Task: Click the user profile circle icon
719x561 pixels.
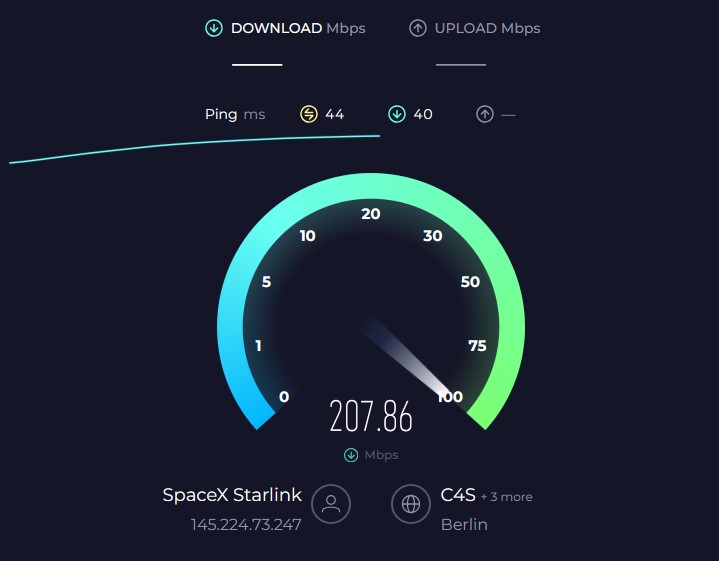Action: 331,504
